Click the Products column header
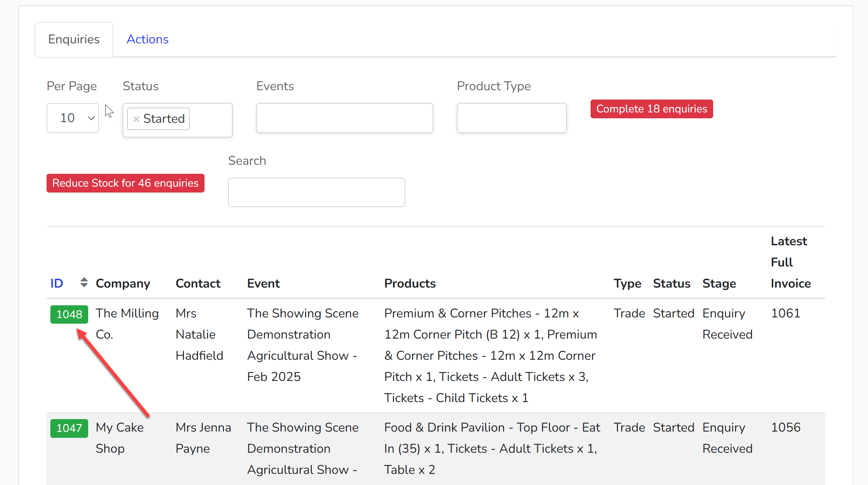 point(410,283)
